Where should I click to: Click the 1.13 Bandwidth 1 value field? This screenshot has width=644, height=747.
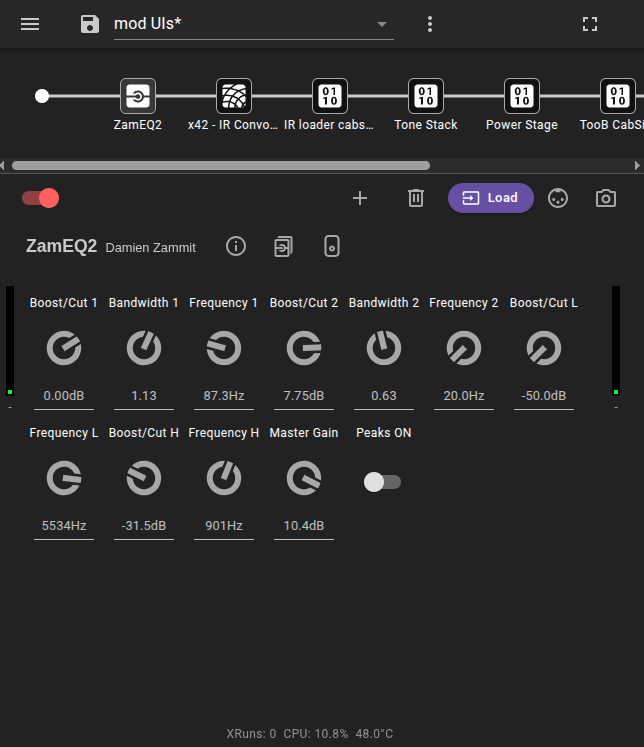point(144,396)
